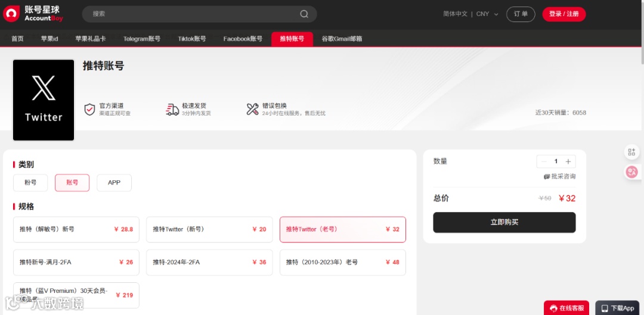
Task: Increase quantity with the plus button
Action: coord(568,161)
